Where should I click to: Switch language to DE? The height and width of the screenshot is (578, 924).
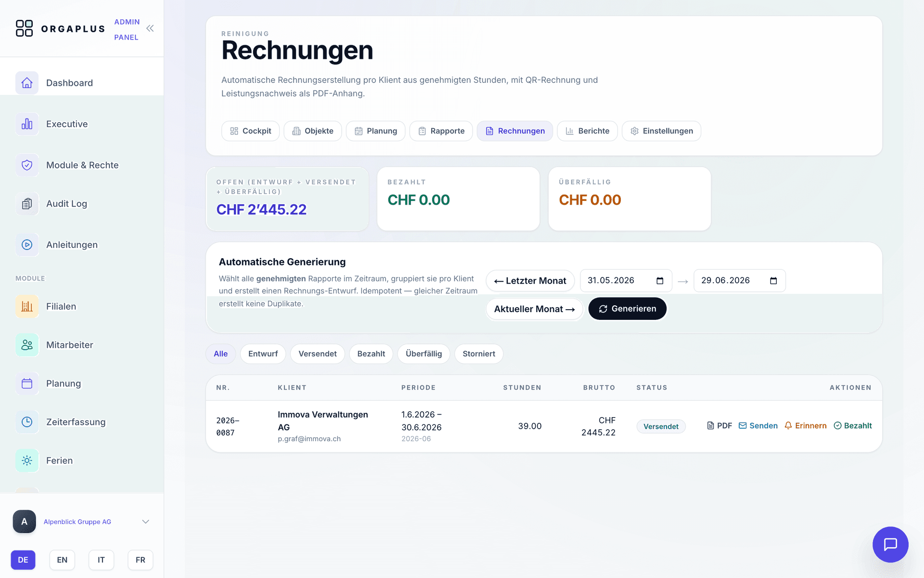pos(23,560)
